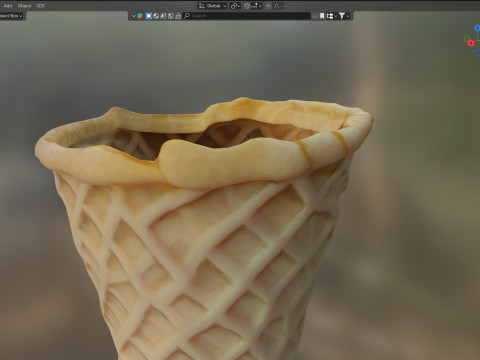The width and height of the screenshot is (480, 360).
Task: Click the search text field
Action: (x=247, y=16)
